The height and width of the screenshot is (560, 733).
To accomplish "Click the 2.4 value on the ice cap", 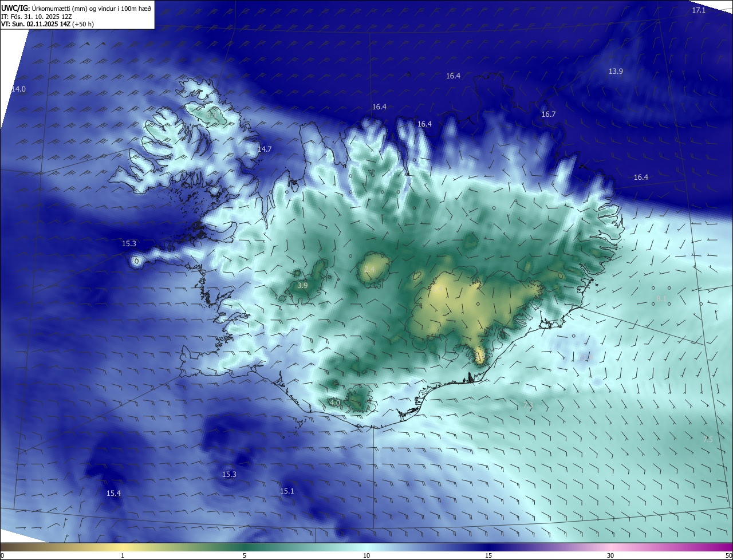I will point(369,270).
